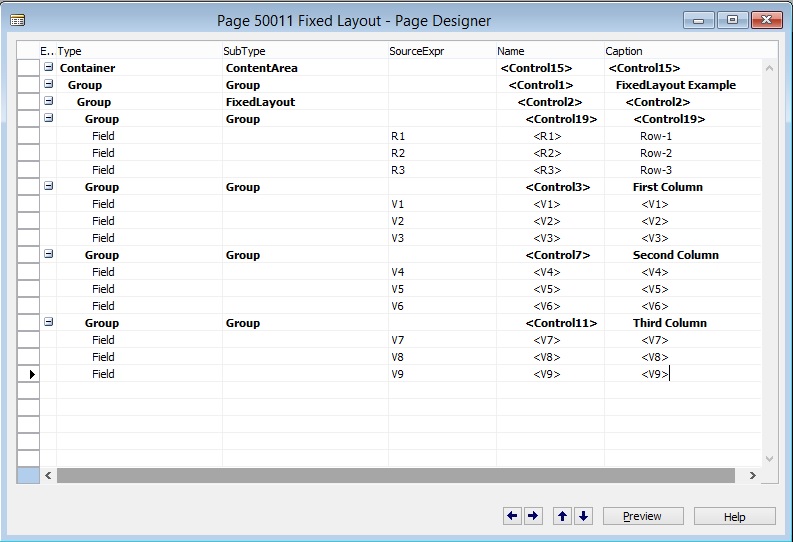Click the horizontal scrollbar right arrow
Viewport: 793px width, 542px height.
point(753,475)
